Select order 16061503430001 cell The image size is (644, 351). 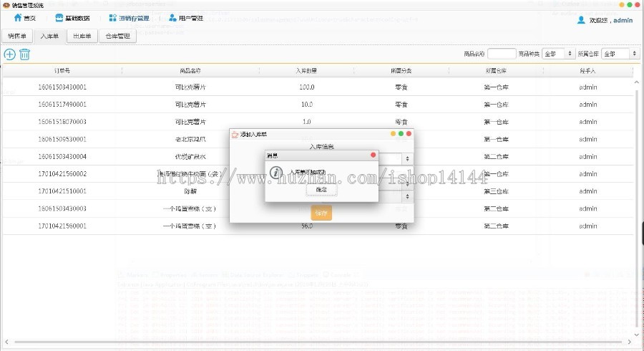tap(62, 87)
